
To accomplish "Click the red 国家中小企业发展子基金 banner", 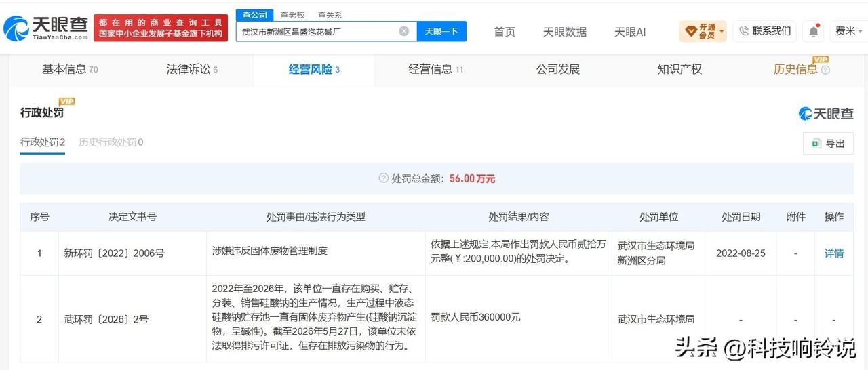I will coord(161,28).
